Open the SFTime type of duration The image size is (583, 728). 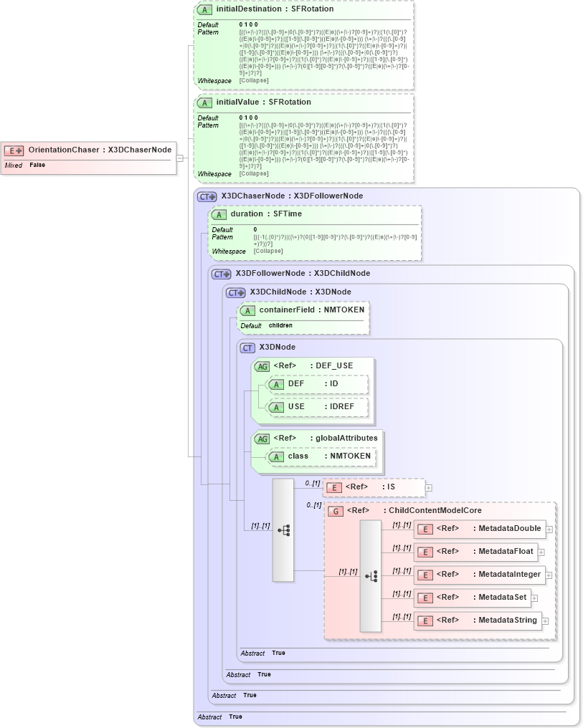pyautogui.click(x=288, y=214)
